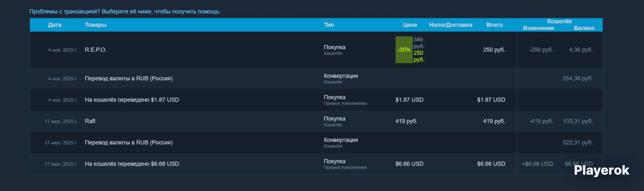Screen dimensions: 644x191
Task: Open the $6.66 USD wallet top-up transaction
Action: point(316,164)
